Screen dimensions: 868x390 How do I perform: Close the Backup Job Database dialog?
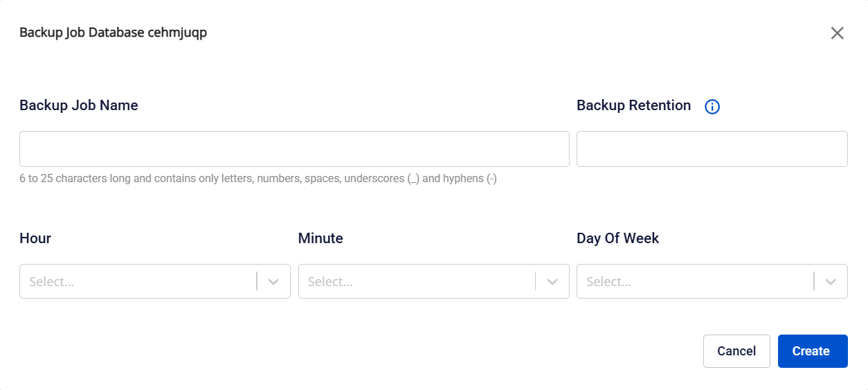(837, 33)
